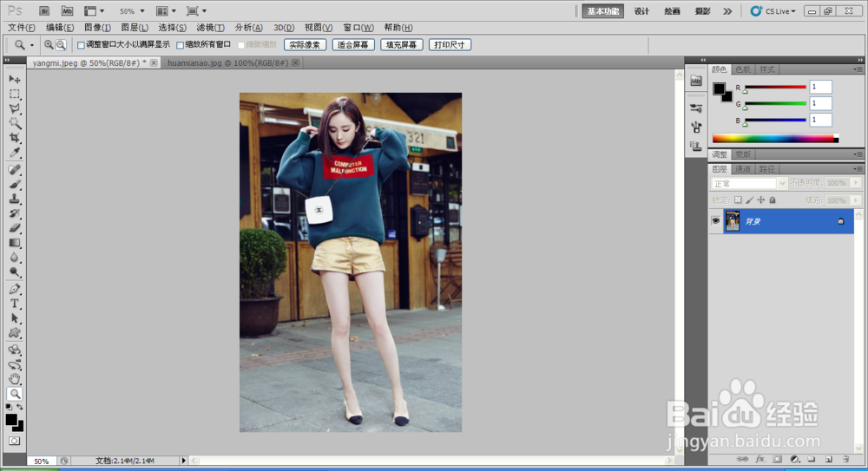
Task: Select the Polygonal Lasso tool
Action: (x=15, y=108)
